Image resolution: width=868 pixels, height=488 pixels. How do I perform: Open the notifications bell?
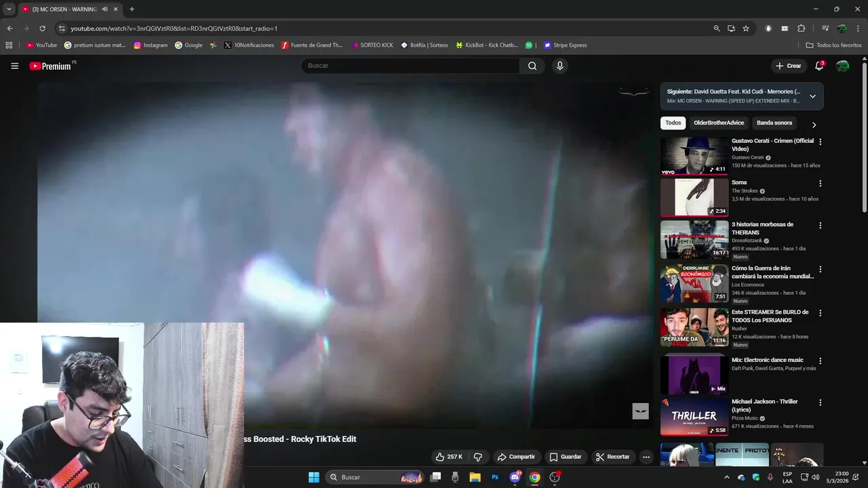coord(819,66)
